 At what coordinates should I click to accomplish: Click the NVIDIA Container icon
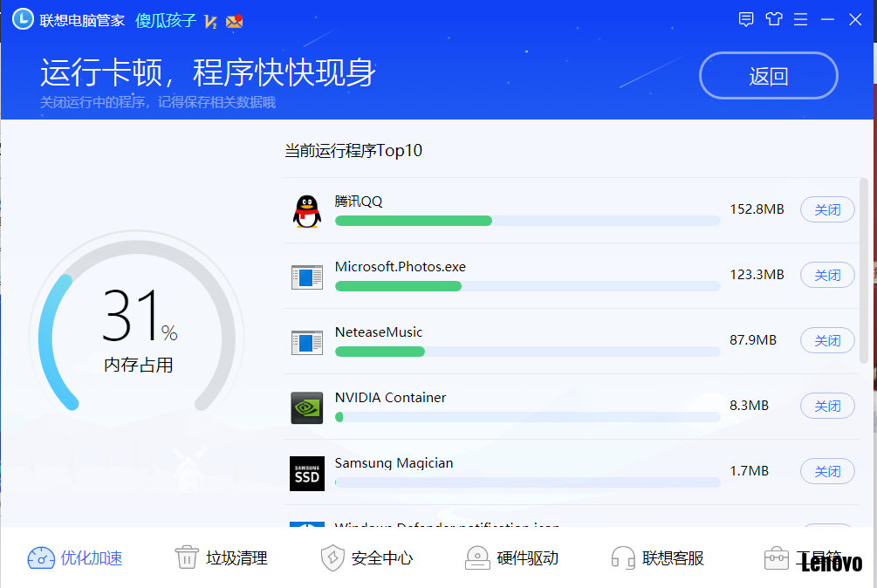pyautogui.click(x=306, y=407)
